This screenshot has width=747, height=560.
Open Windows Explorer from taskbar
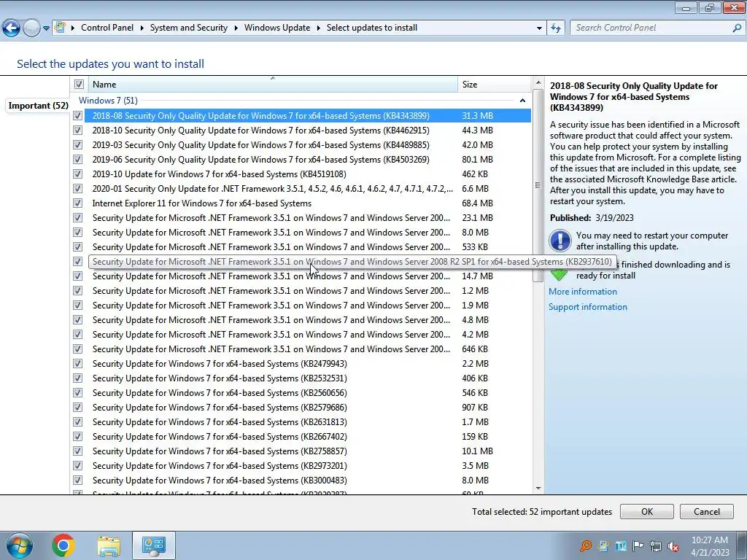[109, 546]
